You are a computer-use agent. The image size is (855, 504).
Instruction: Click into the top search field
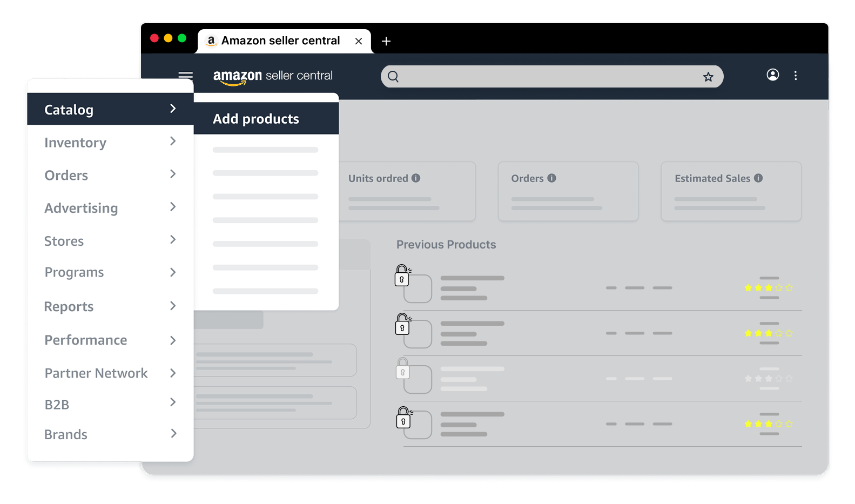pyautogui.click(x=551, y=77)
